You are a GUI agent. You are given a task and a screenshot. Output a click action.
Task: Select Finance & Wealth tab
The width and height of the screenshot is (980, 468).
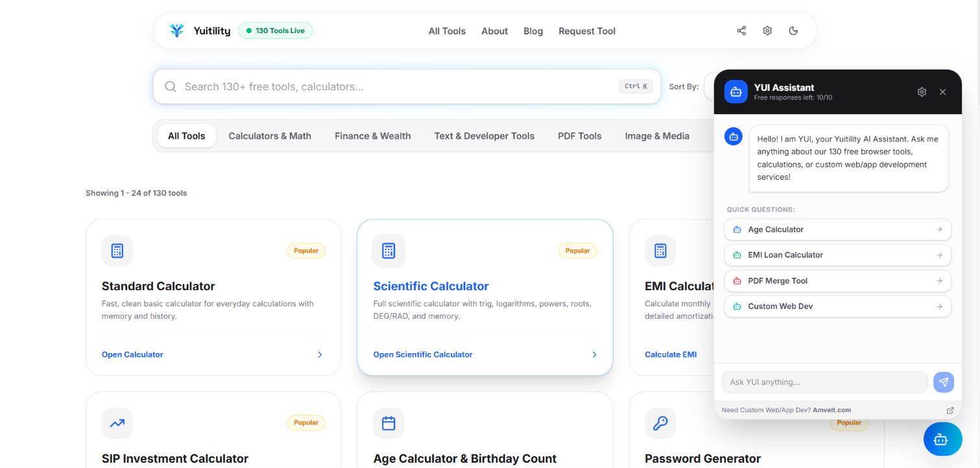373,136
